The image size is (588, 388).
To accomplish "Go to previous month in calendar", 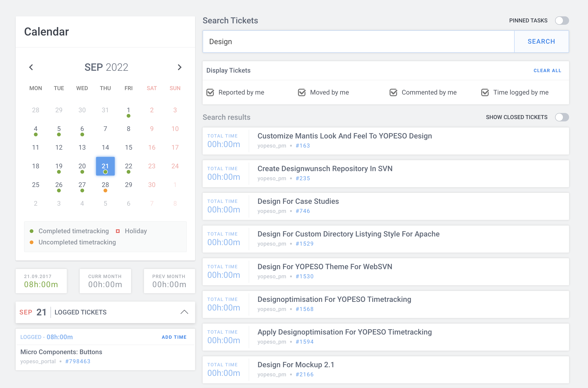I will pyautogui.click(x=31, y=67).
